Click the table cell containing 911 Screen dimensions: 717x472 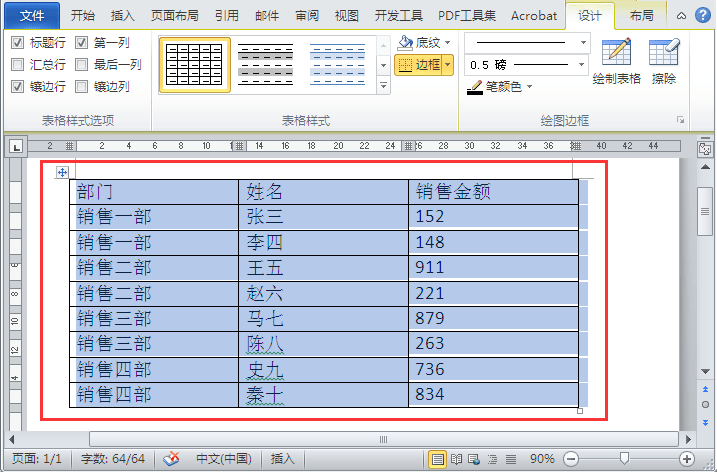(493, 268)
